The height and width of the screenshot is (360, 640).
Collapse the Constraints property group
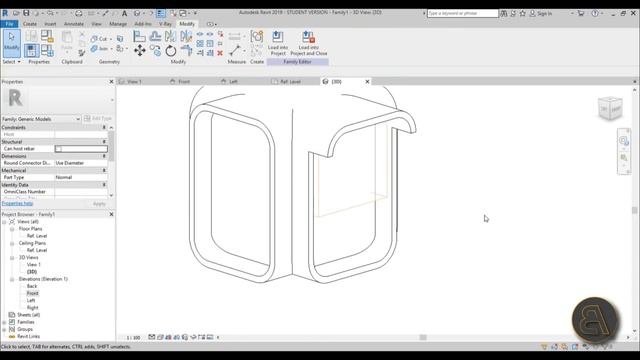104,128
